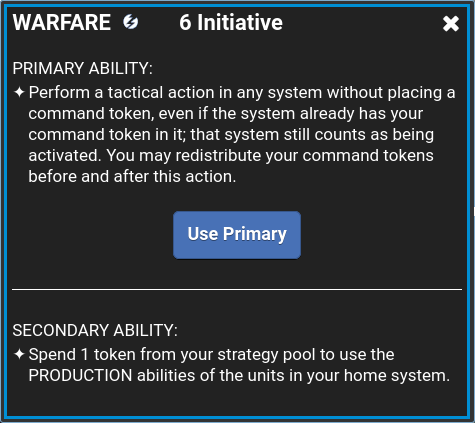Click the line "command token, even if the system"
The height and width of the screenshot is (423, 475).
coord(225,114)
